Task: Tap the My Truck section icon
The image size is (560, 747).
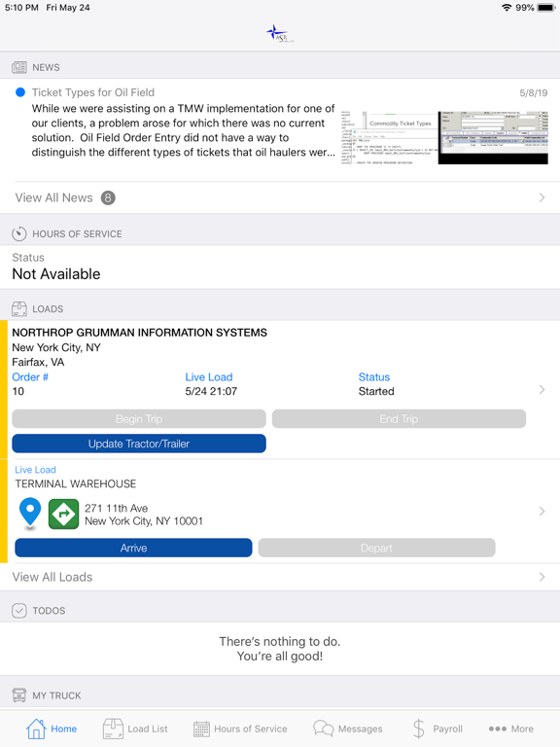Action: 19,695
